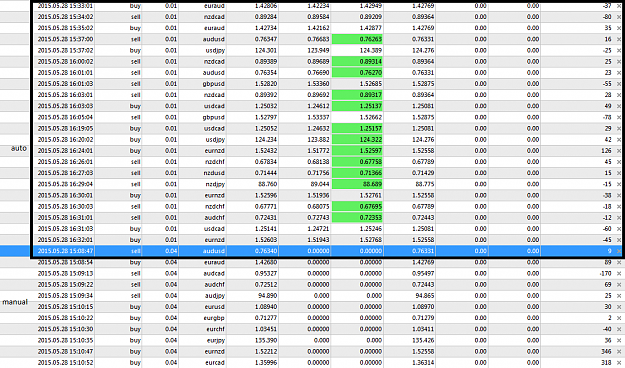625x368 pixels.
Task: Click the current price 0.95497 for audcad
Action: [423, 274]
